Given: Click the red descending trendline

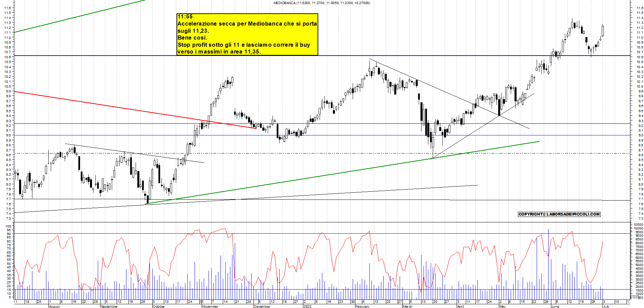Looking at the screenshot, I should tap(135, 110).
